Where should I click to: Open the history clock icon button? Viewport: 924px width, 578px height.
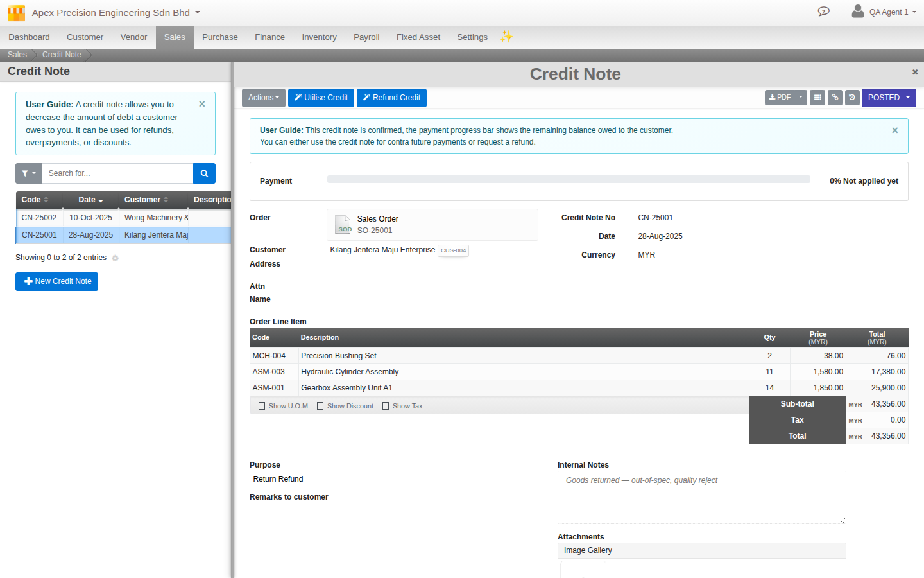click(852, 98)
